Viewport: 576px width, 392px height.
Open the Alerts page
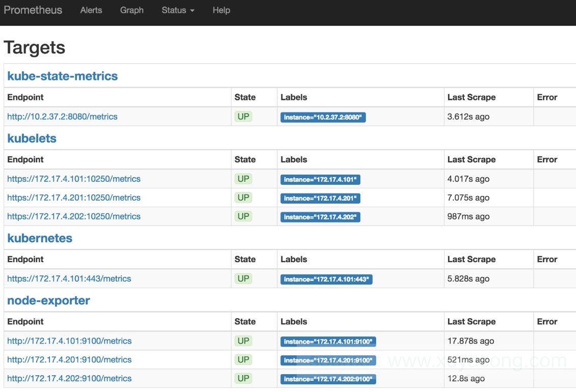[91, 10]
